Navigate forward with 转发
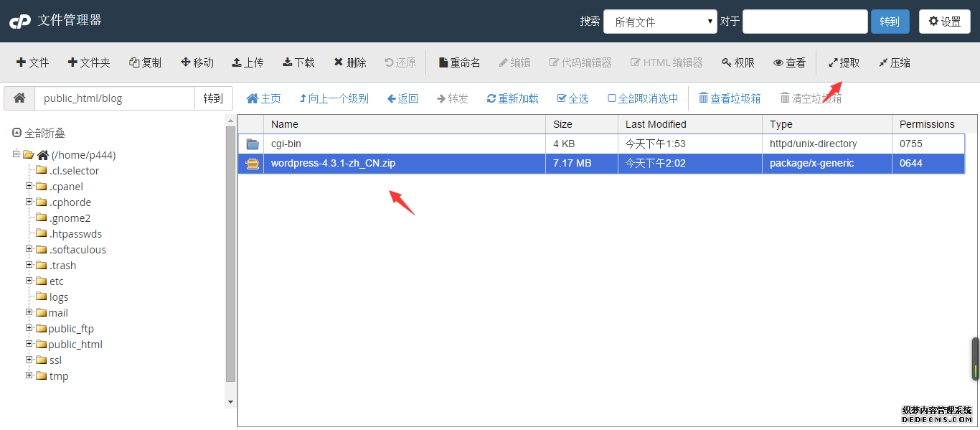 pos(452,98)
